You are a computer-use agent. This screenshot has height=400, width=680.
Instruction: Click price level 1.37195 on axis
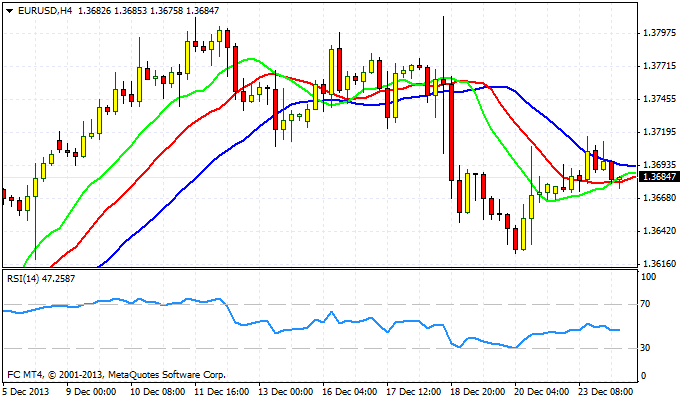(660, 132)
